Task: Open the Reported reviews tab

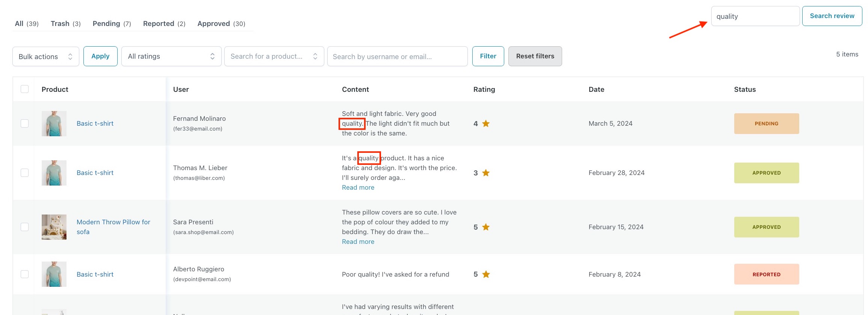Action: coord(164,23)
